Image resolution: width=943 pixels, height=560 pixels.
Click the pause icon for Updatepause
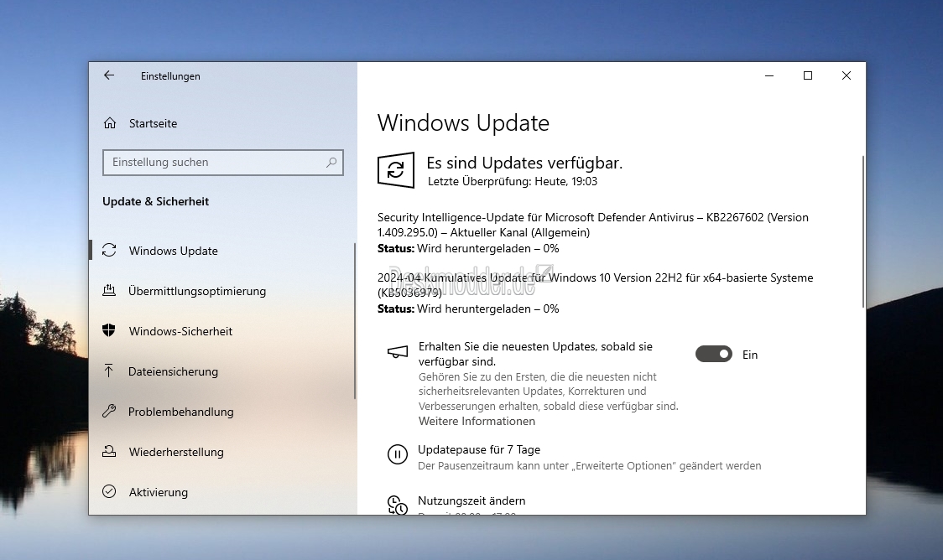tap(398, 454)
